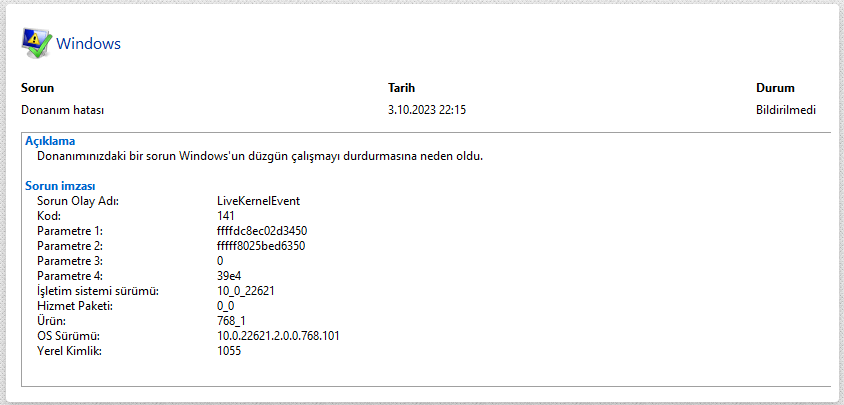Click the Açıklama section heading
844x405 pixels.
50,141
